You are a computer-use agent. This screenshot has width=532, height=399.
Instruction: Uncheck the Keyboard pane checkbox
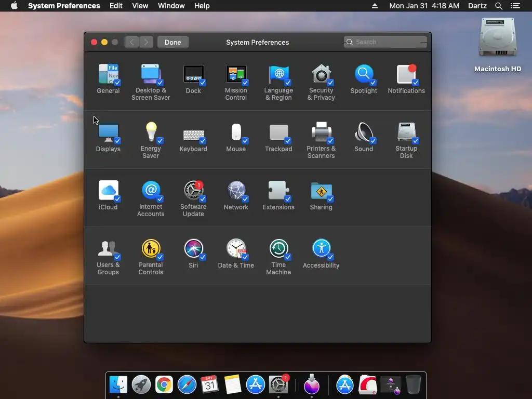pyautogui.click(x=203, y=140)
